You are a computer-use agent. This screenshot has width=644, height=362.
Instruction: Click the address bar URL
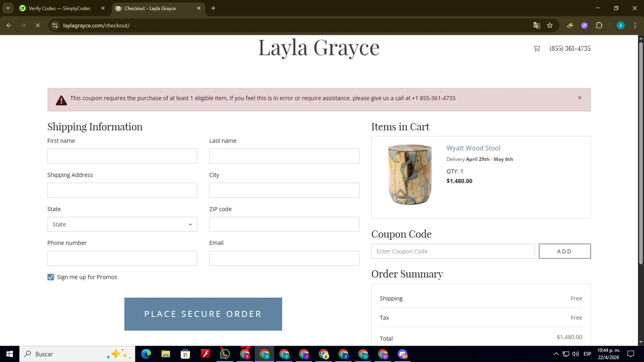(x=96, y=25)
